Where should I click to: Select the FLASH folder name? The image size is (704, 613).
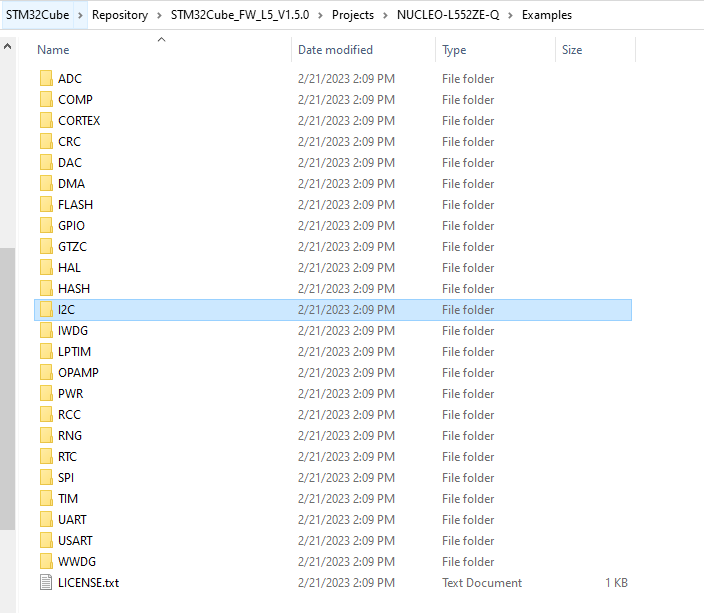pyautogui.click(x=75, y=205)
